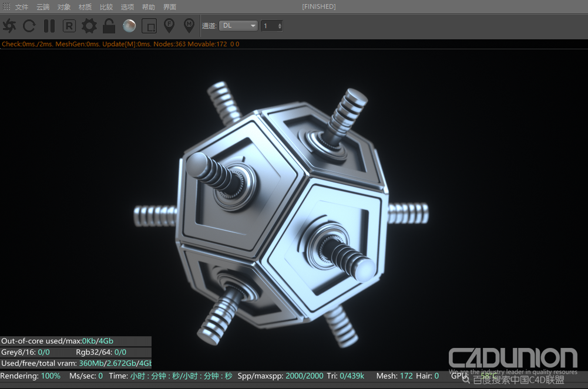Click the Rgb32/64 value 0/0
The image size is (588, 389).
point(120,352)
